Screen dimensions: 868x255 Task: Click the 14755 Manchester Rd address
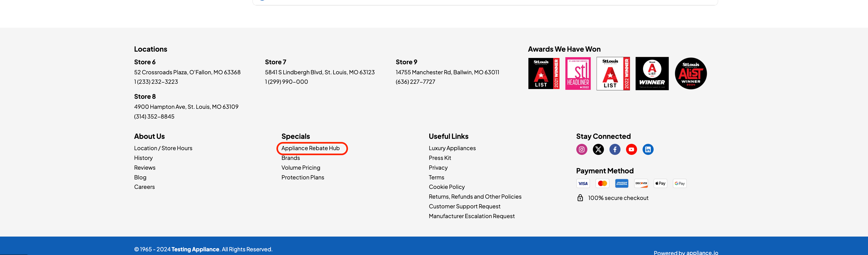[447, 72]
